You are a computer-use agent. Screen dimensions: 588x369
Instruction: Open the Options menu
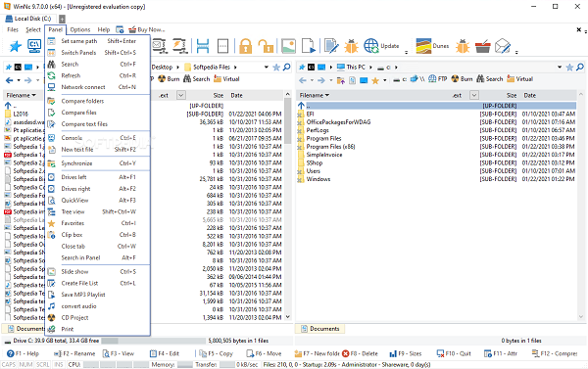click(80, 29)
